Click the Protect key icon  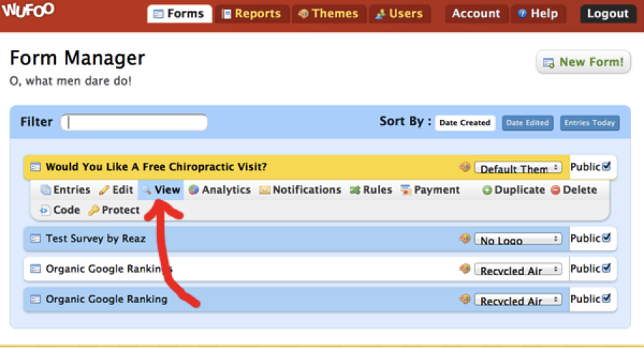(x=93, y=210)
